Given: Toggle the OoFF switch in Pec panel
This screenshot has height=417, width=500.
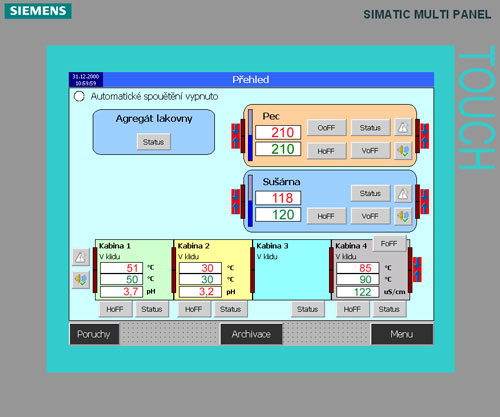Looking at the screenshot, I should click(326, 128).
